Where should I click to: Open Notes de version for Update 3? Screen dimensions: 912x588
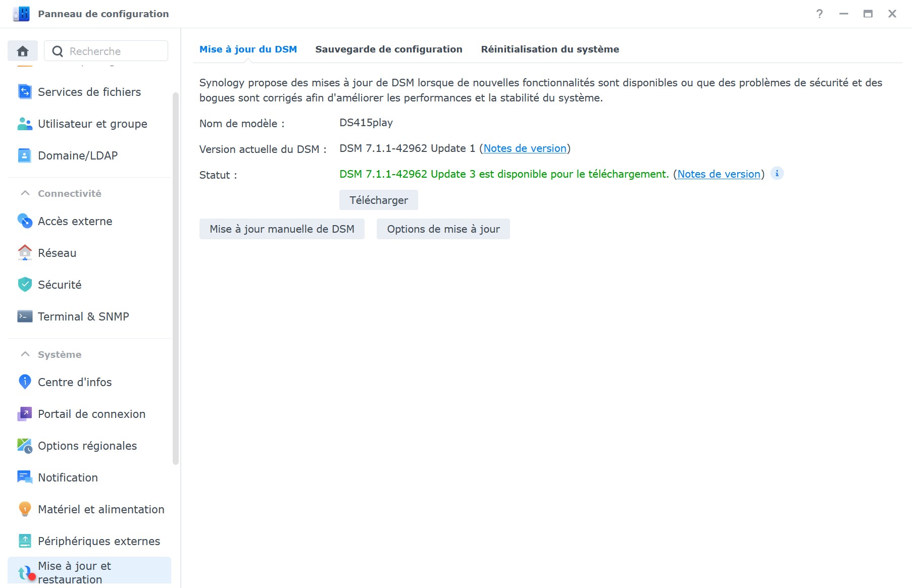[x=719, y=174]
